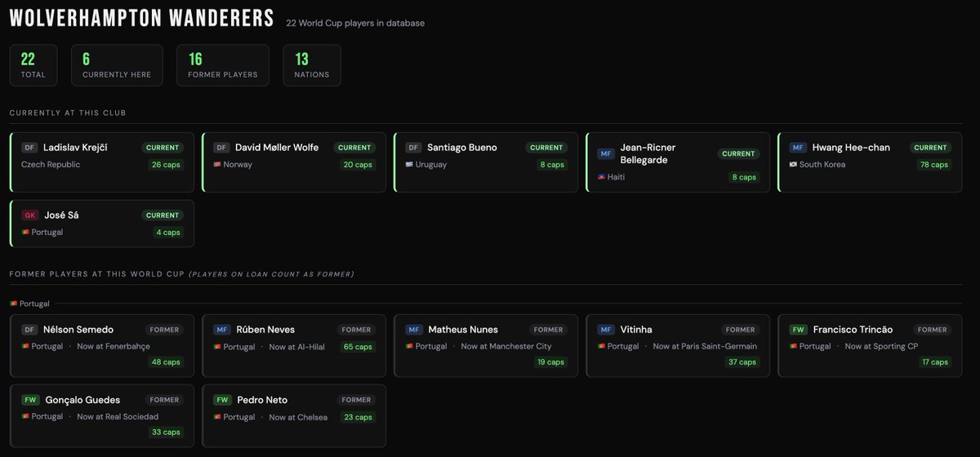This screenshot has width=980, height=457.
Task: Click the 23 caps badge
Action: coord(358,416)
